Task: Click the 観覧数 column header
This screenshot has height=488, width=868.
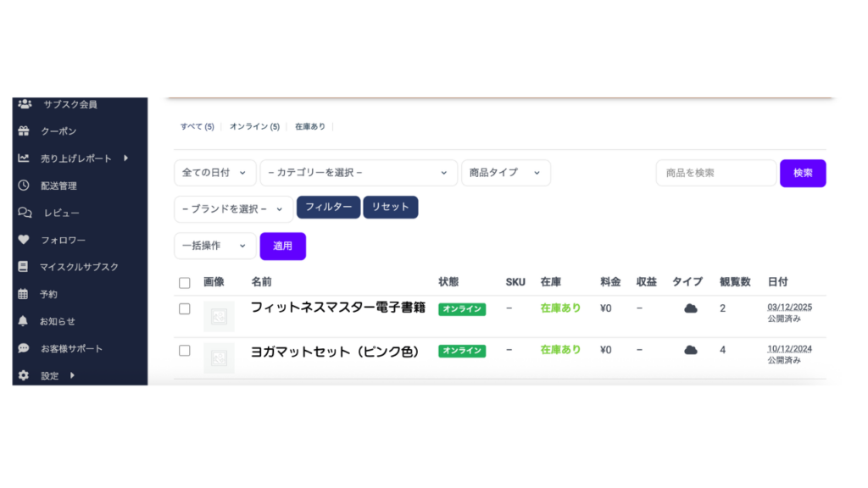Action: (x=735, y=282)
